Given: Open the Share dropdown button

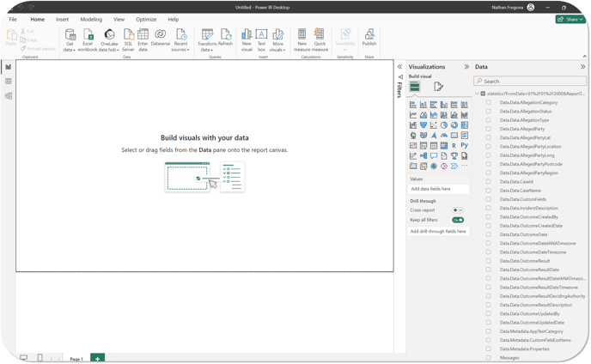Looking at the screenshot, I should point(570,19).
